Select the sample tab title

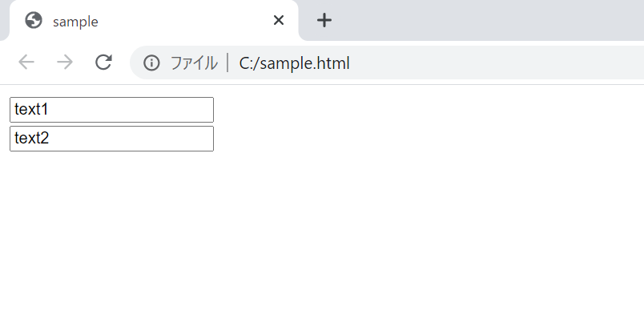75,22
